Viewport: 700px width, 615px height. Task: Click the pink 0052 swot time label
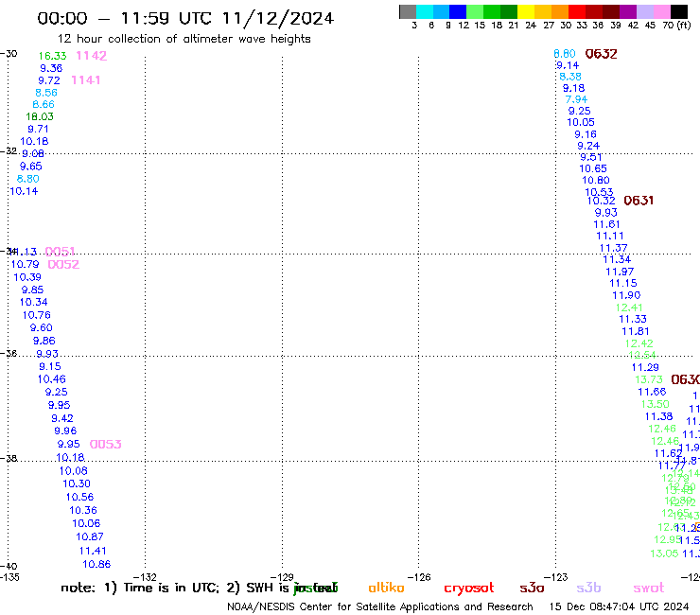coord(63,264)
